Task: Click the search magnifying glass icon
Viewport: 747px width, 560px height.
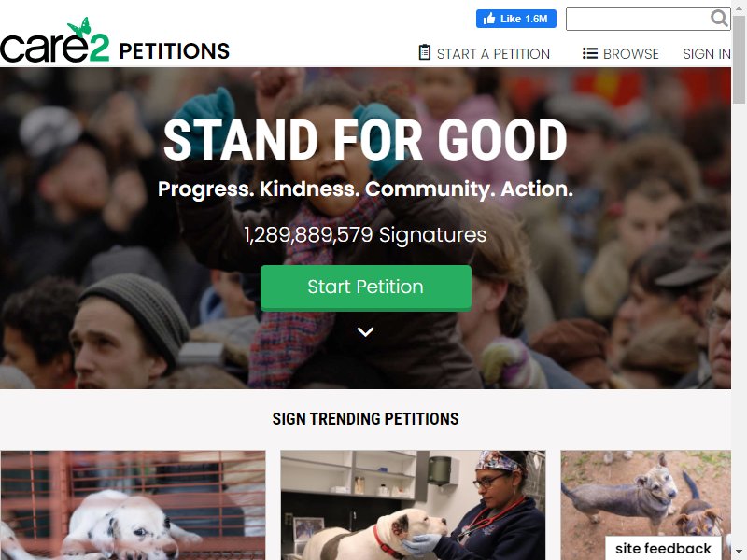Action: point(719,19)
